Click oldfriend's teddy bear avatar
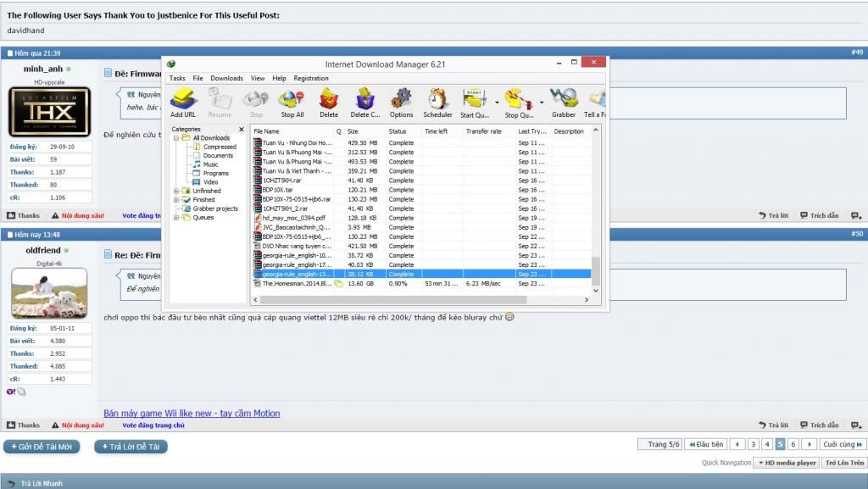868x489 pixels. [49, 293]
